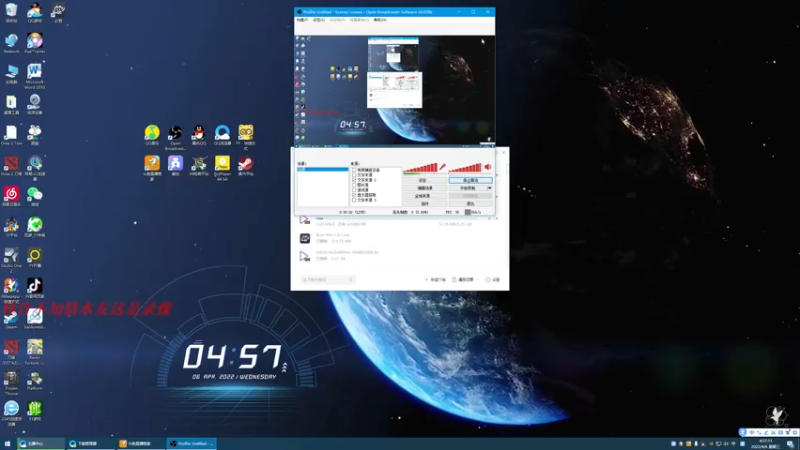Toggle the 视频捕捉设备 source checkbox in OBS
Image resolution: width=800 pixels, height=450 pixels.
354,170
